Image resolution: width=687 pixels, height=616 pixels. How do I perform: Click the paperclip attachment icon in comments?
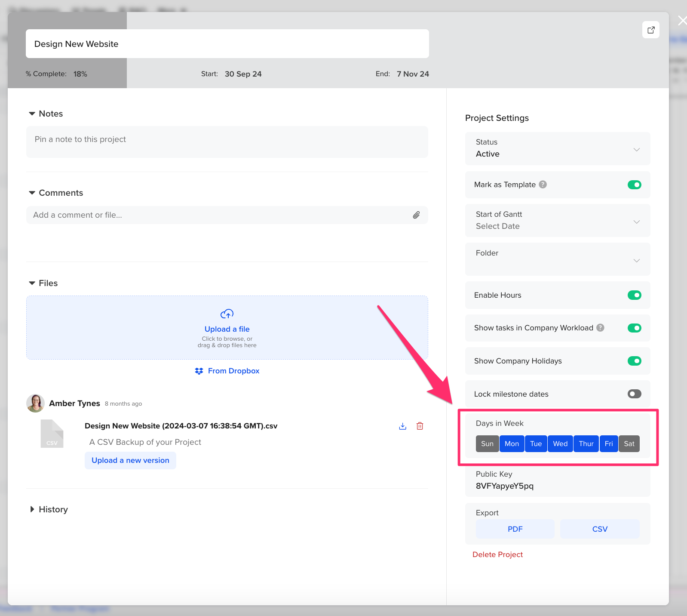point(416,215)
